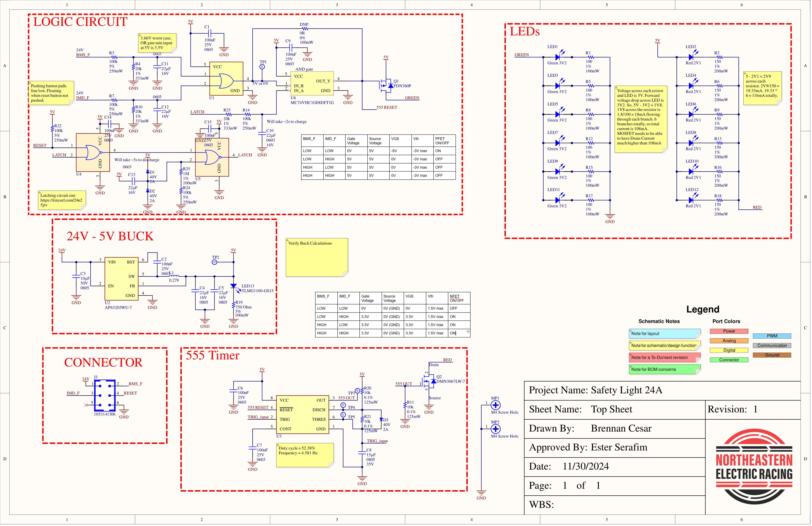Image resolution: width=812 pixels, height=526 pixels.
Task: Click the yellow Digital swatch in Legend
Action: click(729, 350)
